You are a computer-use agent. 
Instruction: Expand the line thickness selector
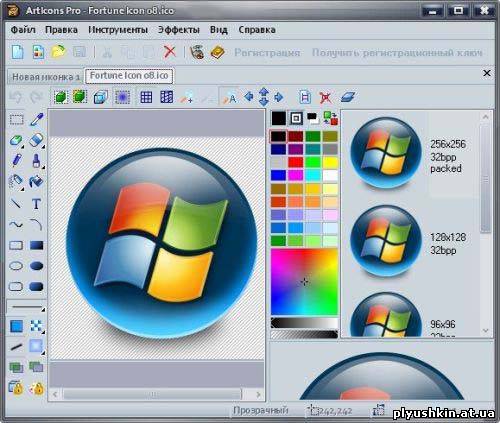(43, 310)
